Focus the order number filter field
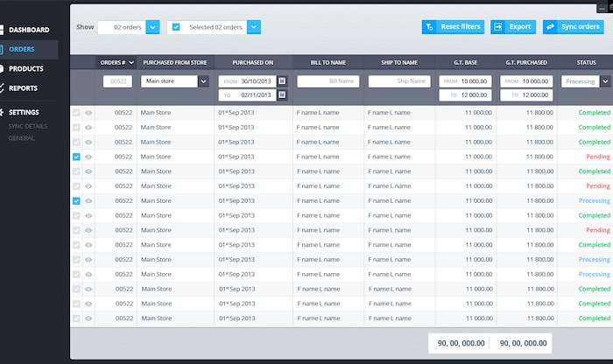The width and height of the screenshot is (613, 364). pos(117,81)
